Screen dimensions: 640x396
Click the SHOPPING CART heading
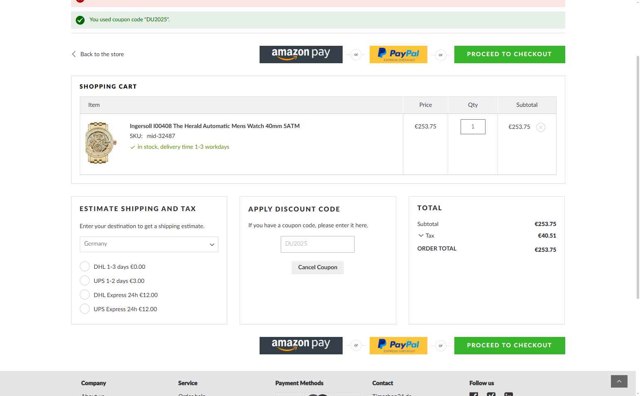108,87
